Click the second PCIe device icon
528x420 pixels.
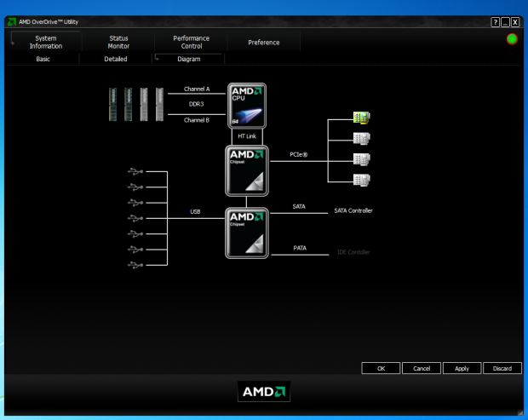click(x=361, y=138)
